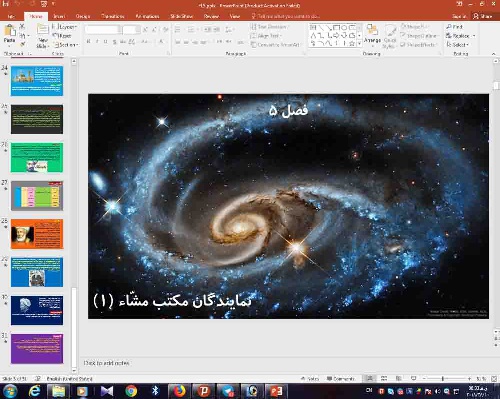Image resolution: width=500 pixels, height=399 pixels.
Task: Click the notes area placeholder
Action: click(106, 363)
